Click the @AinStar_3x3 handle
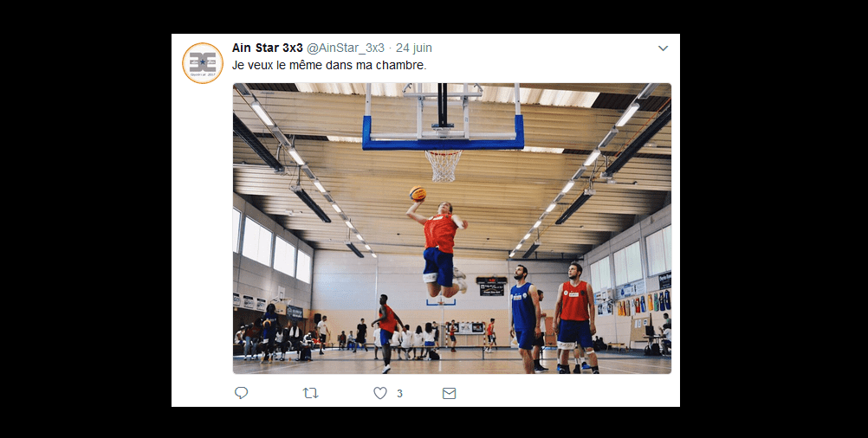Viewport: 868px width, 438px height. coord(346,48)
